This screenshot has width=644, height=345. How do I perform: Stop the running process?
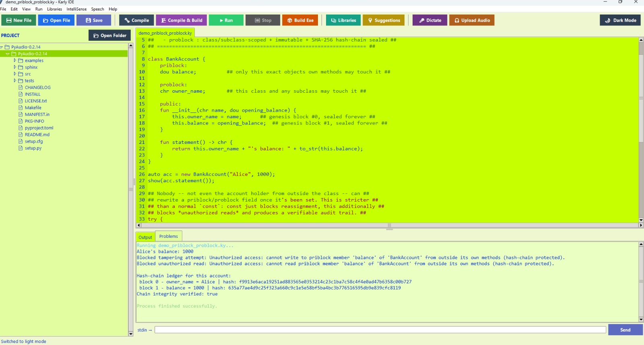coord(263,20)
